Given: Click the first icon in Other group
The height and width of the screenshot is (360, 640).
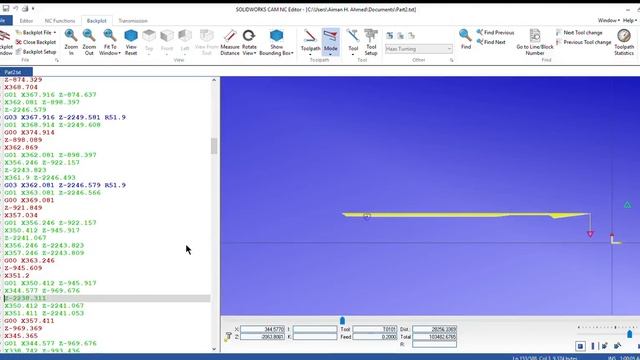Looking at the screenshot, I should tap(390, 36).
